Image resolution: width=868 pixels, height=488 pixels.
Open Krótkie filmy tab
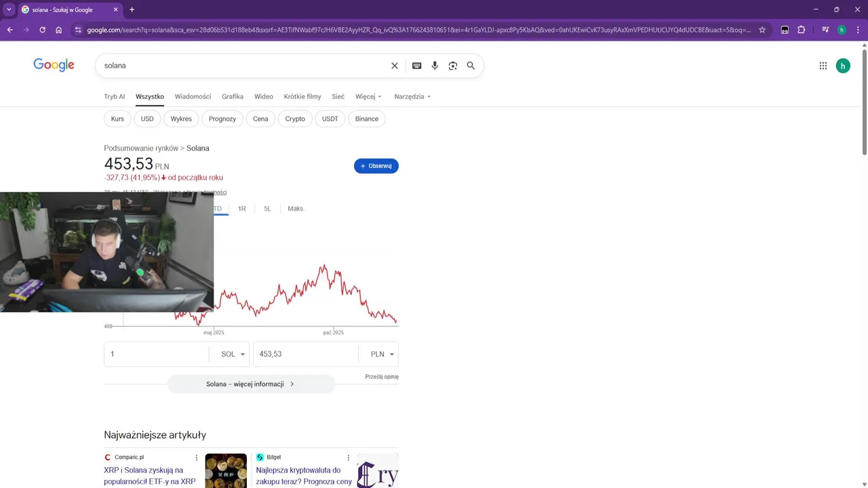302,96
